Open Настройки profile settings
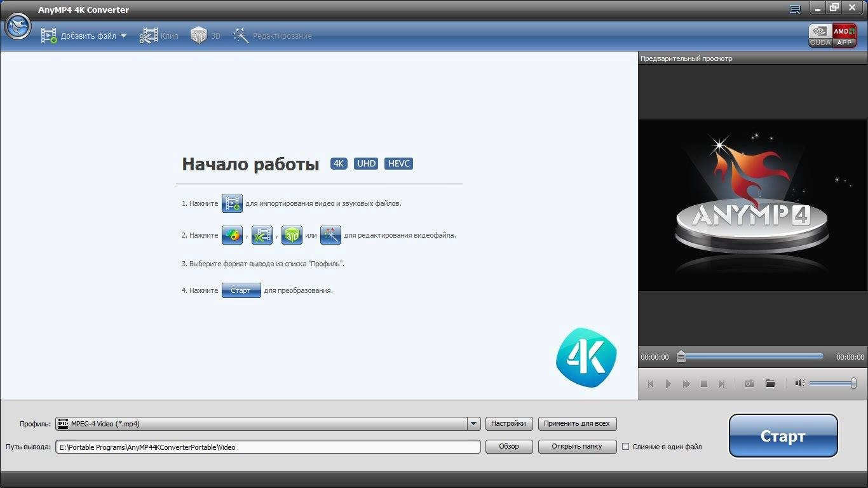The image size is (868, 488). pos(509,423)
